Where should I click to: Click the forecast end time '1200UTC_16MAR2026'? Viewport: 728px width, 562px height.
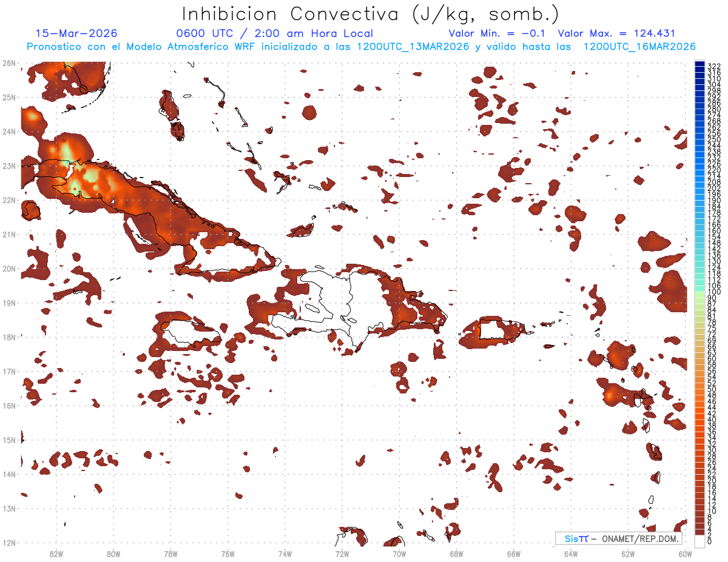coord(639,47)
